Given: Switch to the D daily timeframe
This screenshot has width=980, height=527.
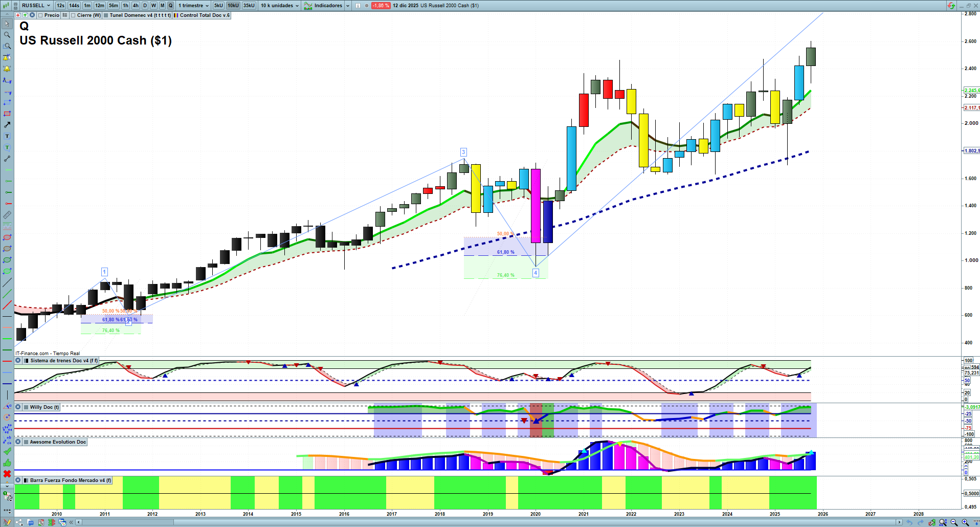Looking at the screenshot, I should (x=145, y=6).
